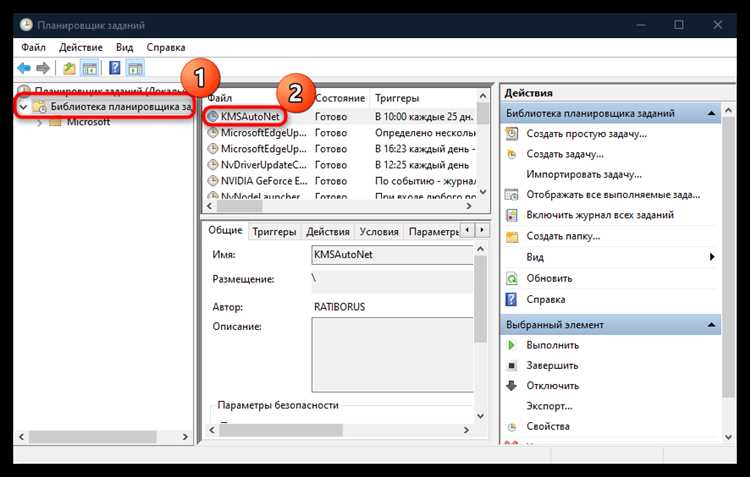Click the Task Scheduler clock title icon
This screenshot has width=750, height=477.
[x=26, y=25]
